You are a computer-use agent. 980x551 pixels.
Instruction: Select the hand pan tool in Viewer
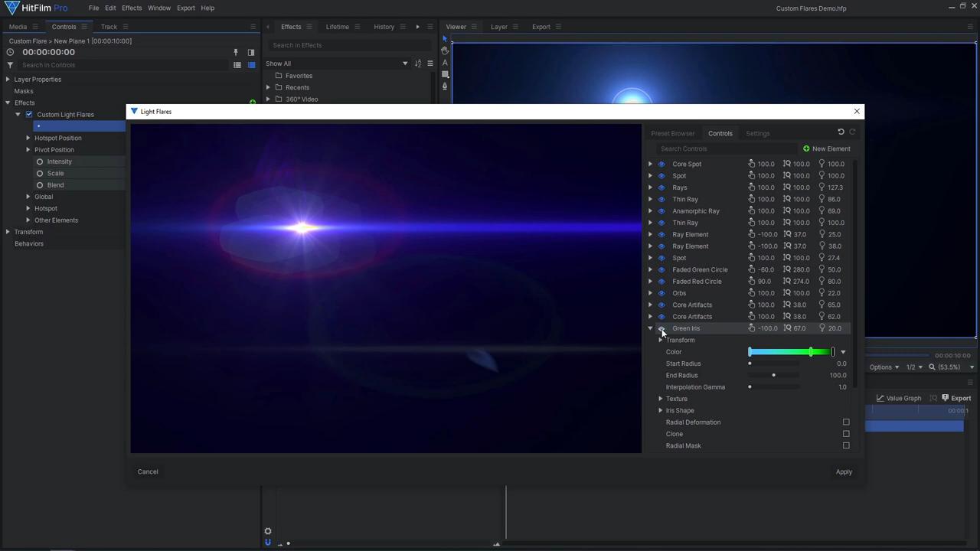click(x=445, y=51)
